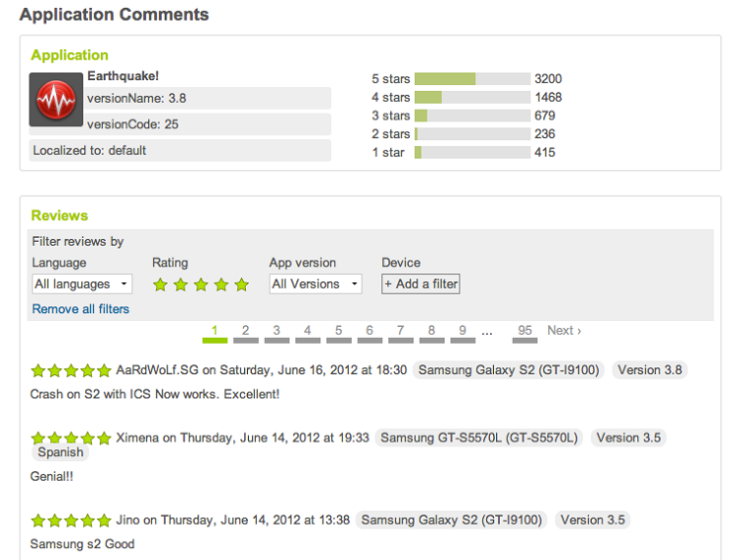Screen dimensions: 741x560
Task: Set rating filter to three stars
Action: tap(201, 284)
